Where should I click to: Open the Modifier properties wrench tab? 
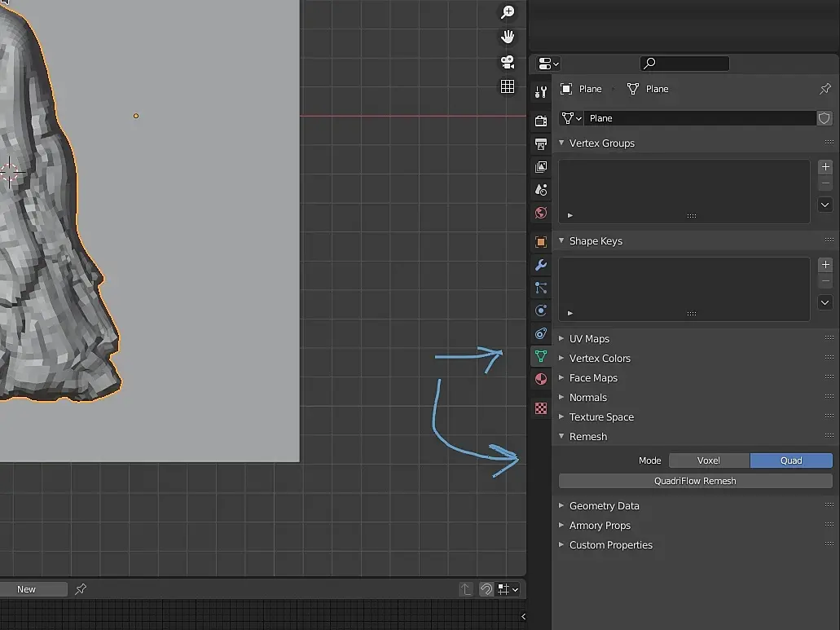tap(541, 265)
